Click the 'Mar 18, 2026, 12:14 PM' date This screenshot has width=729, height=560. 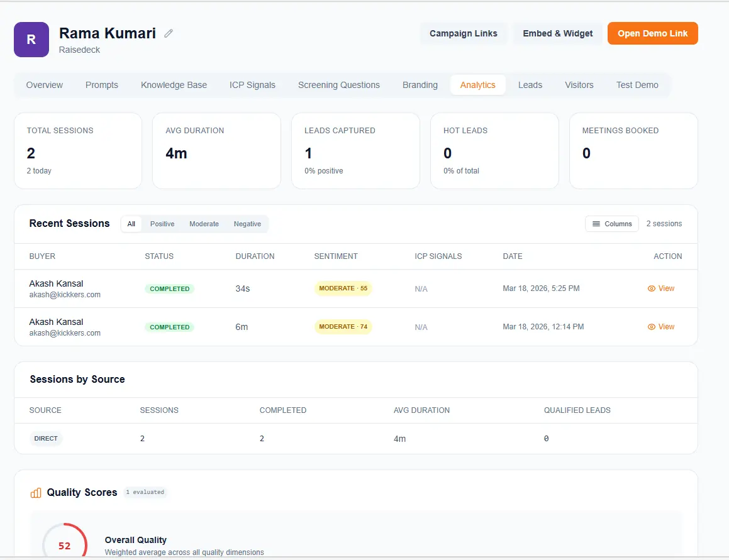click(543, 327)
